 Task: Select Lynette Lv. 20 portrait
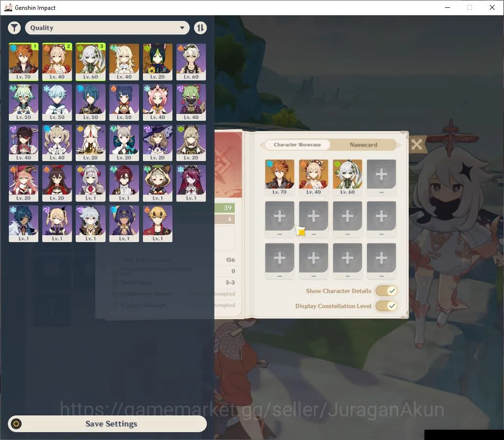tap(124, 143)
